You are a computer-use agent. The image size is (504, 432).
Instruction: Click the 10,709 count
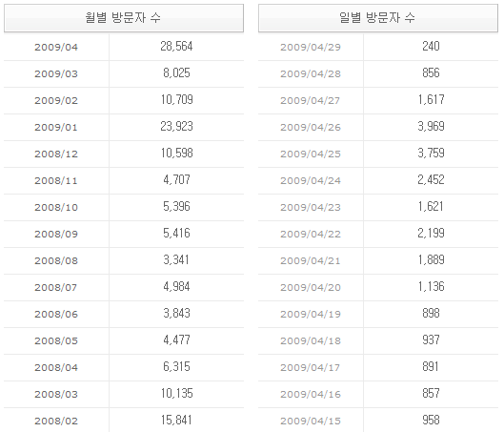(177, 100)
